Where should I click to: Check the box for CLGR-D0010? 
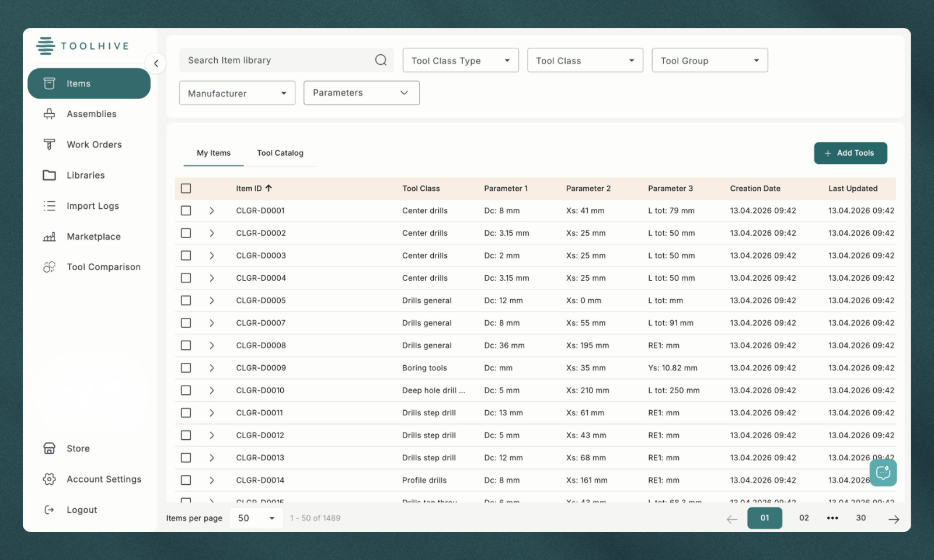186,390
